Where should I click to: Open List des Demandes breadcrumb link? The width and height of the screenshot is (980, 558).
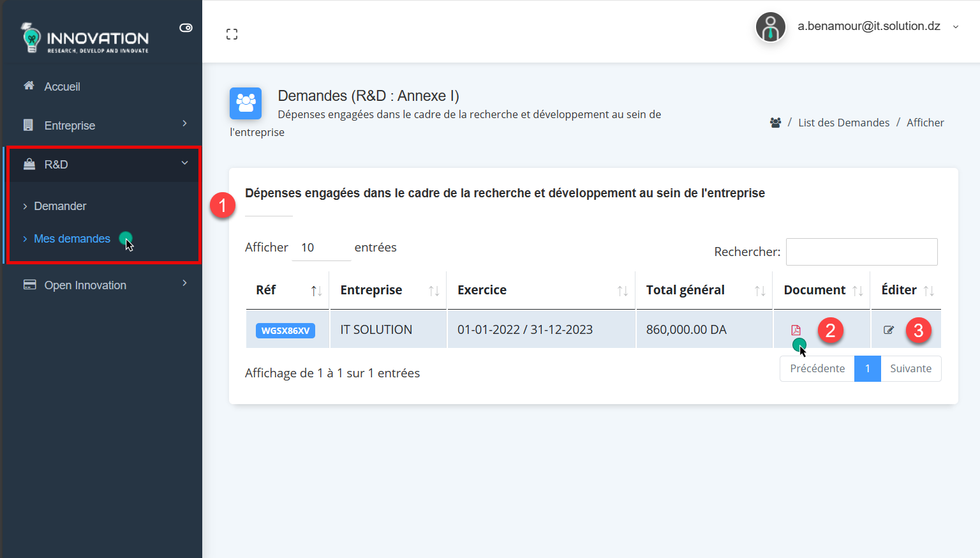tap(843, 122)
